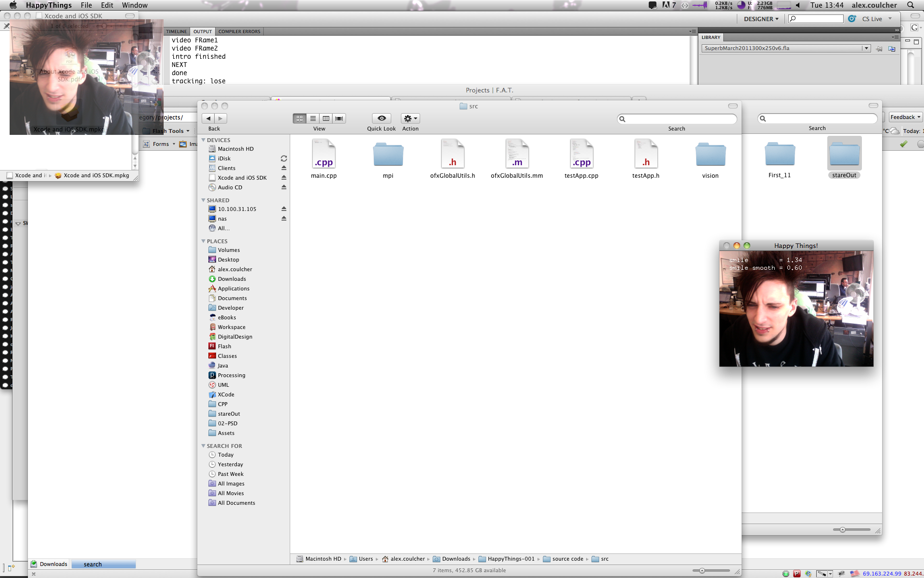Screen dimensions: 924x578
Task: Select First_11 folder in rear Finder window
Action: [x=780, y=154]
